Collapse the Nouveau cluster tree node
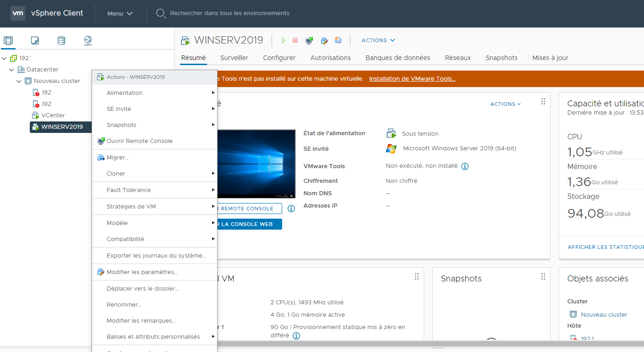Image resolution: width=644 pixels, height=352 pixels. [19, 81]
